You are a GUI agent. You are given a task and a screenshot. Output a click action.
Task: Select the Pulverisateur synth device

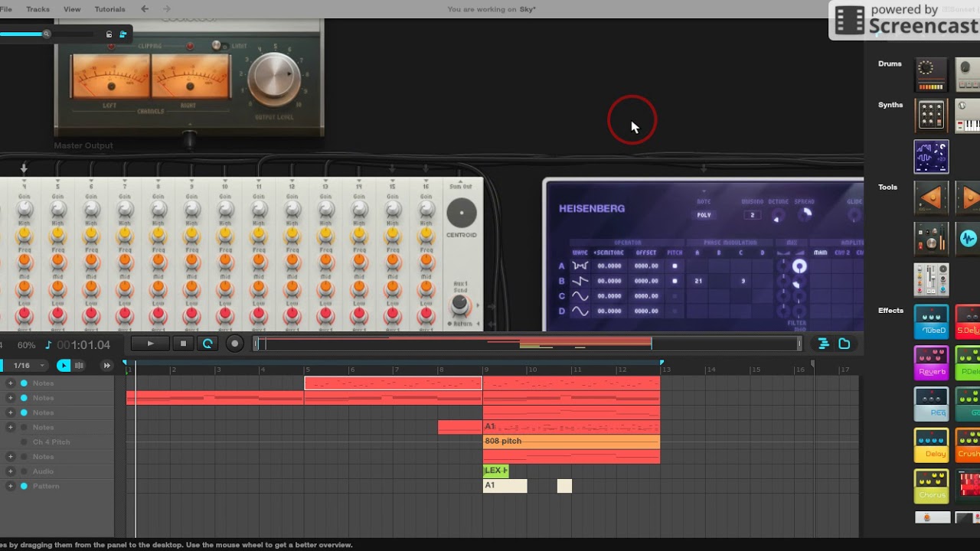point(931,116)
